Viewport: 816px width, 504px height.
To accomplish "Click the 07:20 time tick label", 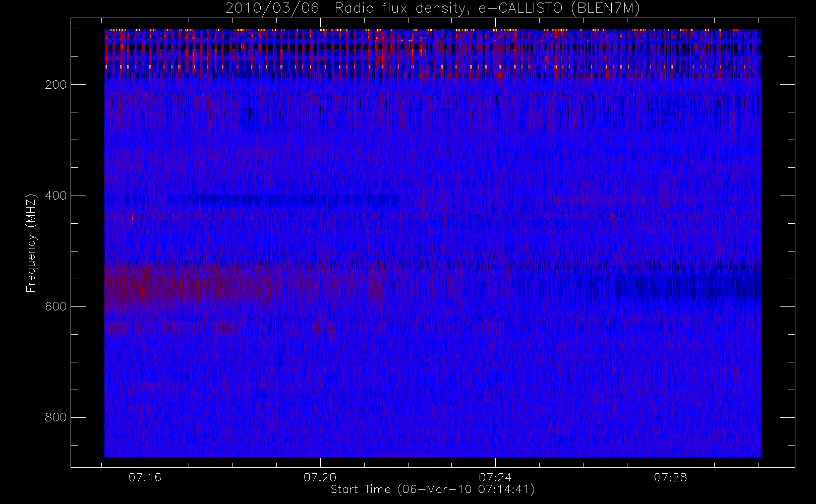I will pos(320,477).
